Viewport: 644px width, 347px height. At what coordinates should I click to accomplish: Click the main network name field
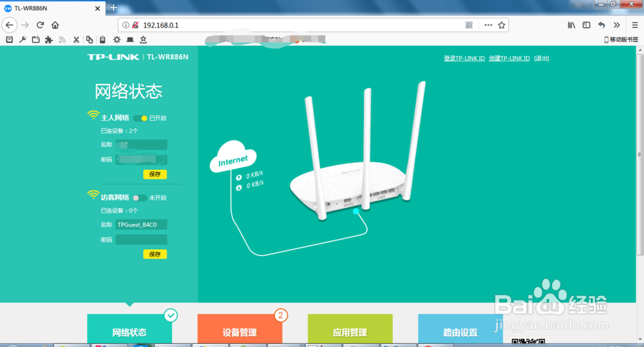pos(141,145)
